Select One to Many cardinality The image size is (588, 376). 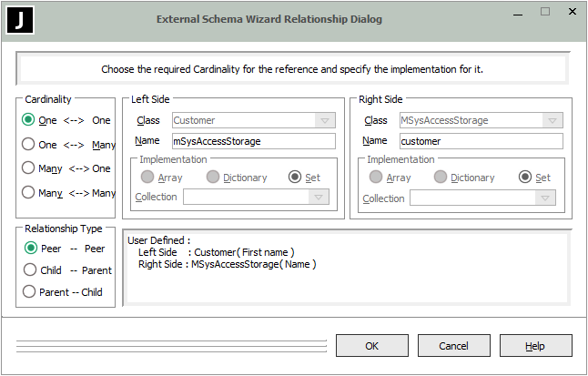[28, 145]
